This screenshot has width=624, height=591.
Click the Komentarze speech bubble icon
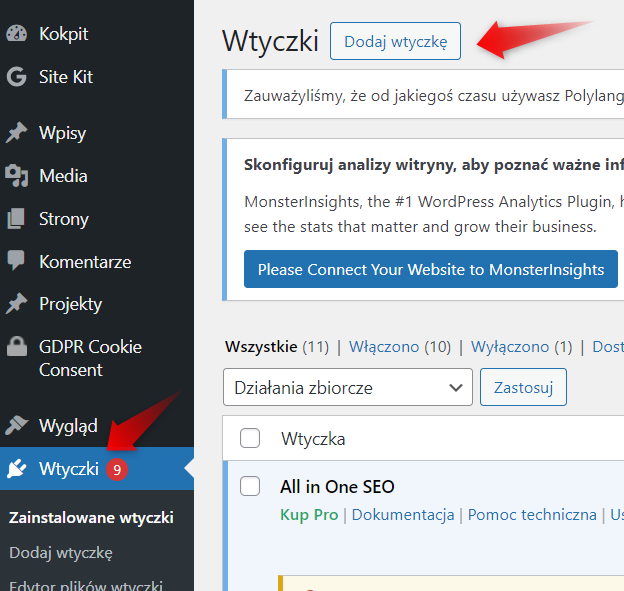(x=16, y=261)
